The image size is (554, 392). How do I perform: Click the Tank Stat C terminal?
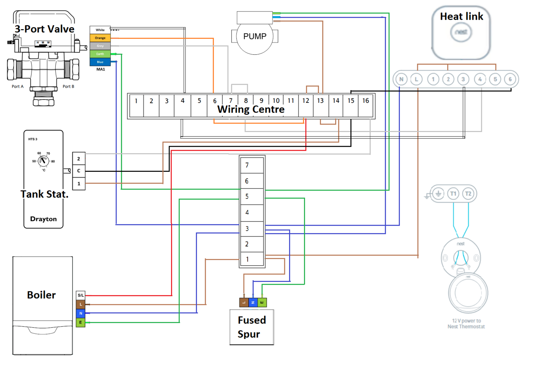coord(79,171)
